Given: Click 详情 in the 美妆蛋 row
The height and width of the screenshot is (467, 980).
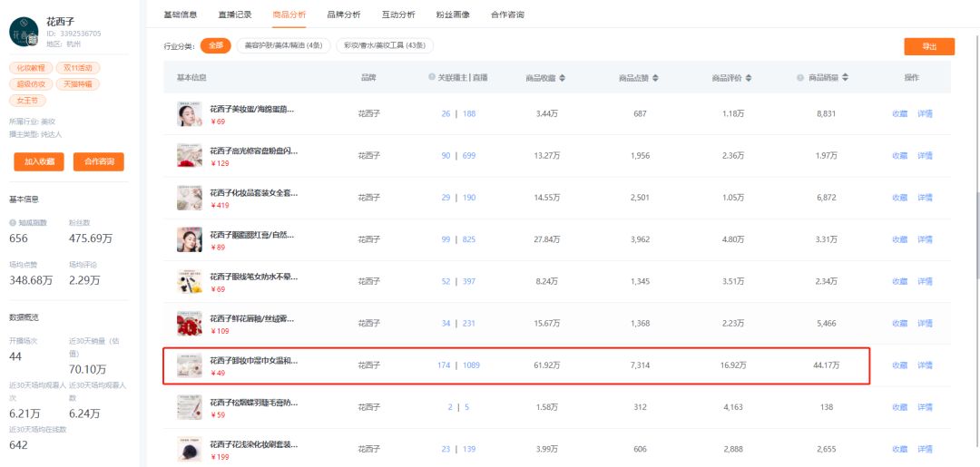Looking at the screenshot, I should pyautogui.click(x=925, y=113).
